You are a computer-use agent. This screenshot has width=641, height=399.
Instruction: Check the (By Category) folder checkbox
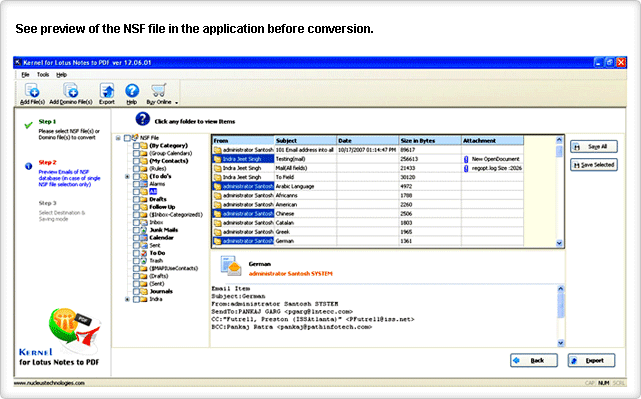pyautogui.click(x=136, y=146)
